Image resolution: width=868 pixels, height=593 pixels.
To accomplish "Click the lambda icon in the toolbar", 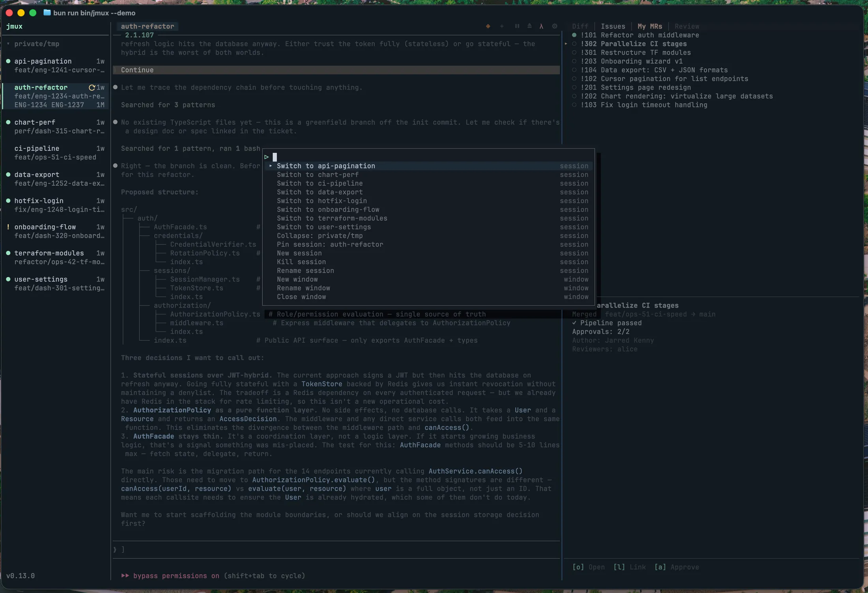I will [541, 26].
